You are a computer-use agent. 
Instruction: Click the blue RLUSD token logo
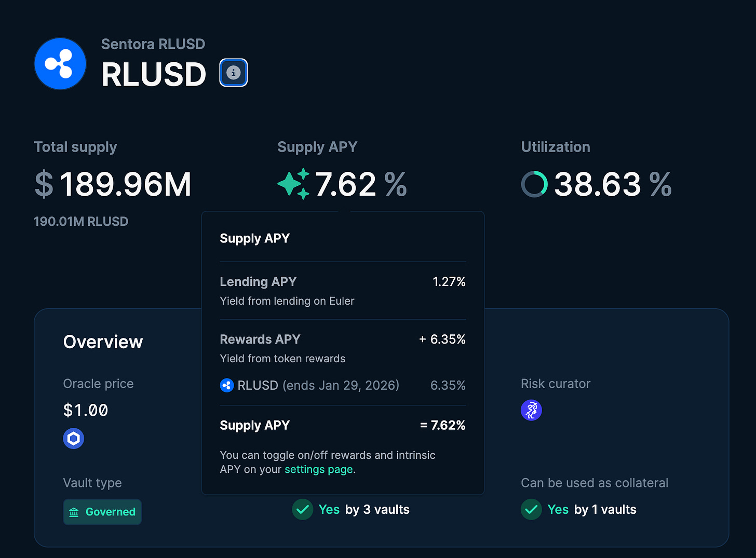pyautogui.click(x=60, y=63)
